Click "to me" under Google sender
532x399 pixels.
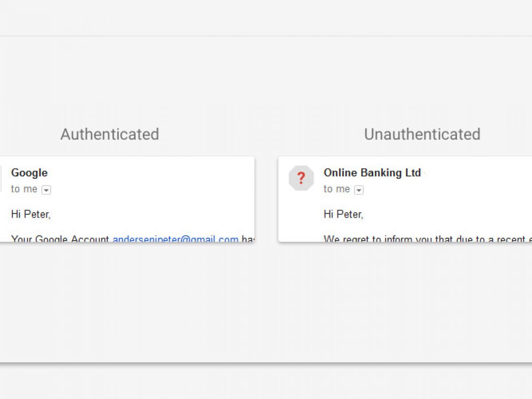pyautogui.click(x=24, y=189)
